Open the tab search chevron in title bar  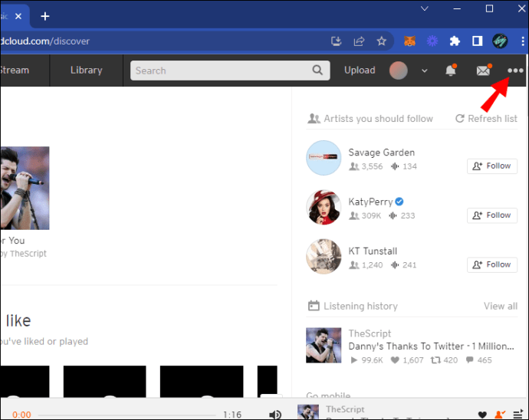(423, 9)
